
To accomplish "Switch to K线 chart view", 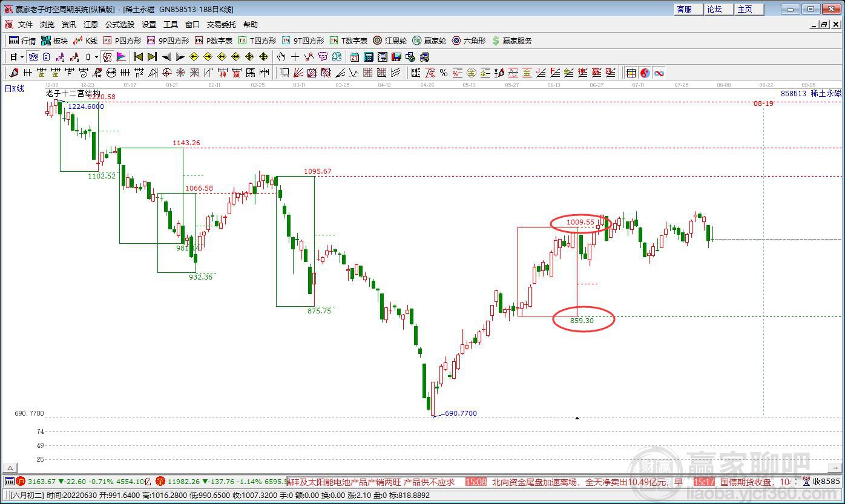I will (x=85, y=41).
